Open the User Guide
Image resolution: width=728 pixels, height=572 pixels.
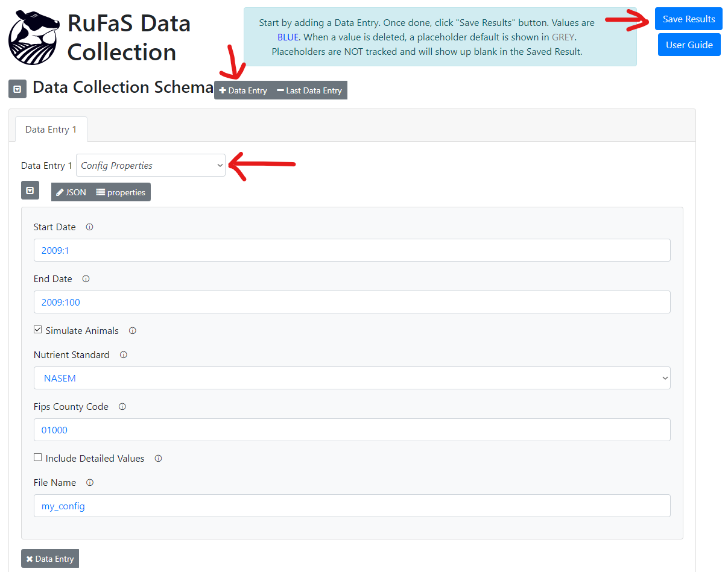689,45
